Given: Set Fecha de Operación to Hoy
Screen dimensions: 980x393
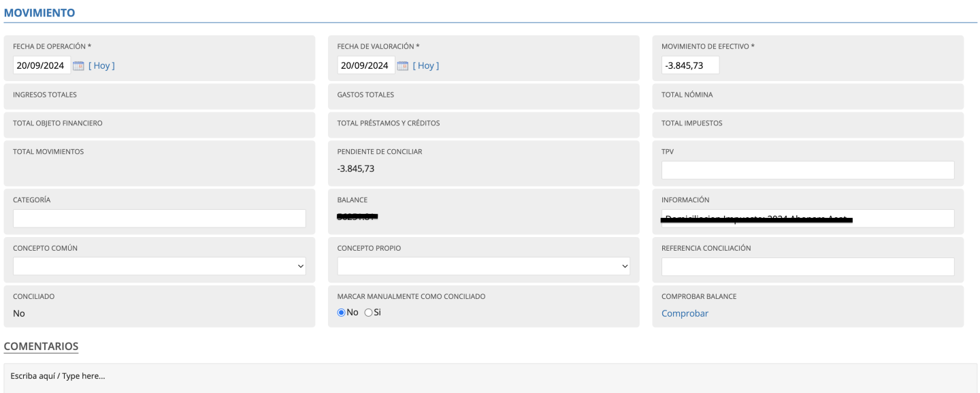Looking at the screenshot, I should pos(101,66).
